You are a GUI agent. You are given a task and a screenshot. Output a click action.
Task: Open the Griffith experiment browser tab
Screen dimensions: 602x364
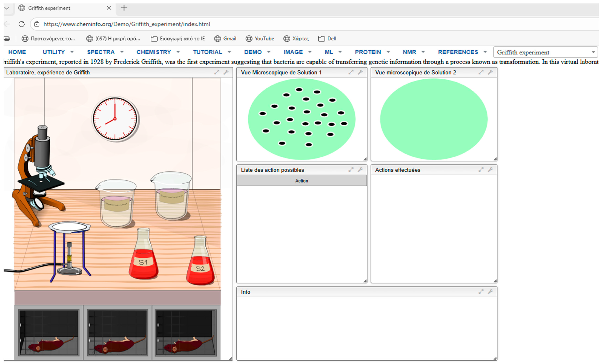tap(49, 8)
